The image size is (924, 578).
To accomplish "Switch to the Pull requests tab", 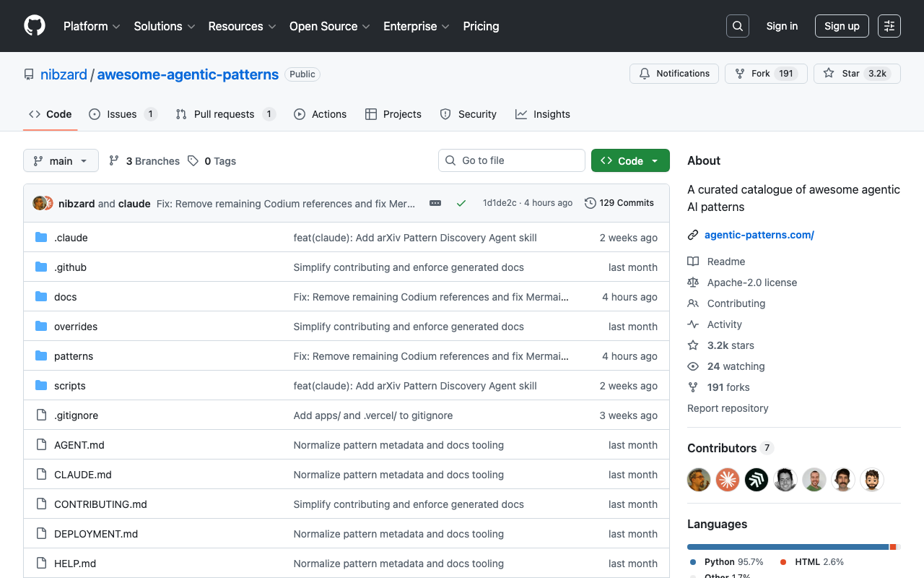I will tap(225, 114).
